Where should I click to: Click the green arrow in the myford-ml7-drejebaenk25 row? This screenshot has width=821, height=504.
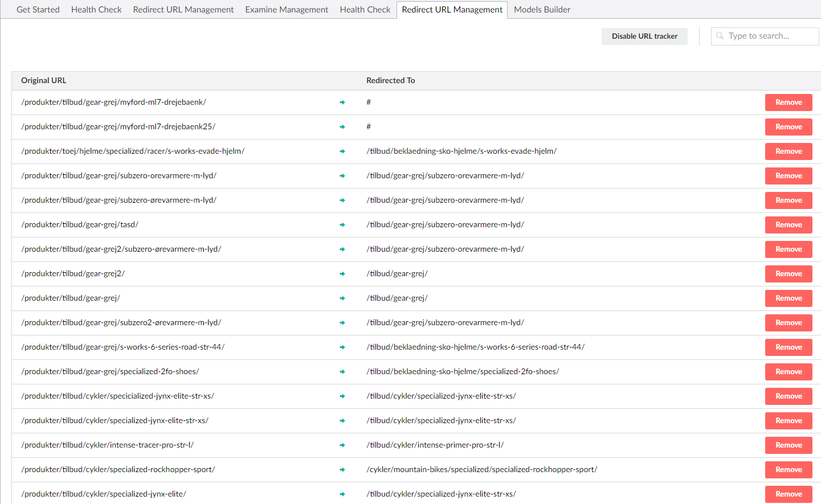(342, 127)
